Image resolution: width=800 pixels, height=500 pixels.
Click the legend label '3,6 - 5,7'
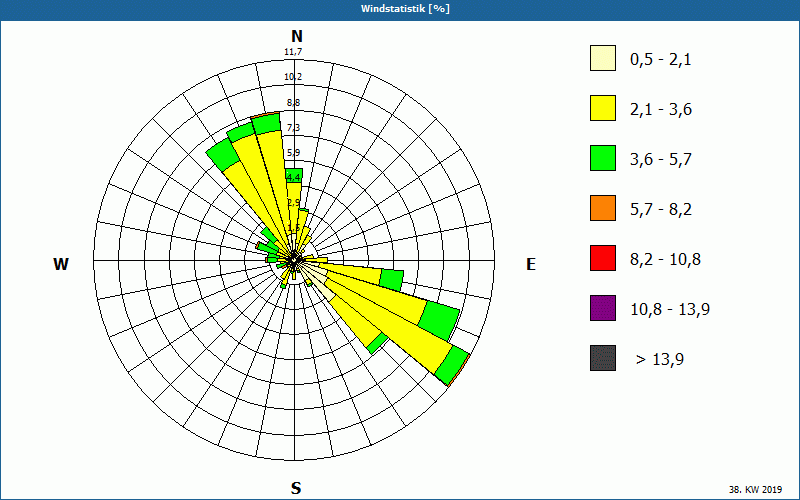[x=661, y=160]
